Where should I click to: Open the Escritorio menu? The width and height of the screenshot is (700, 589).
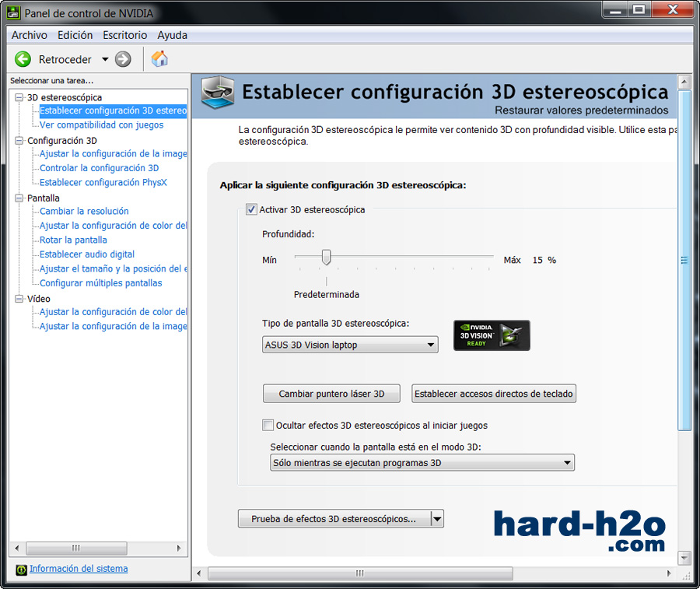[125, 35]
